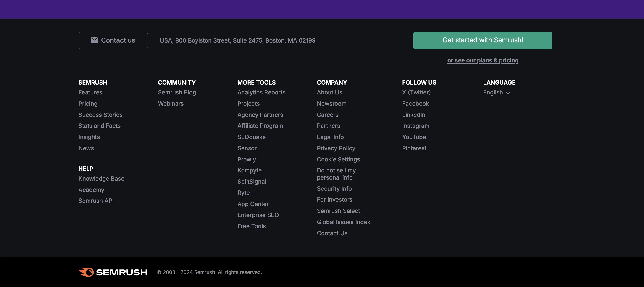Click the LANGUAGE heading
The image size is (644, 287).
(499, 82)
